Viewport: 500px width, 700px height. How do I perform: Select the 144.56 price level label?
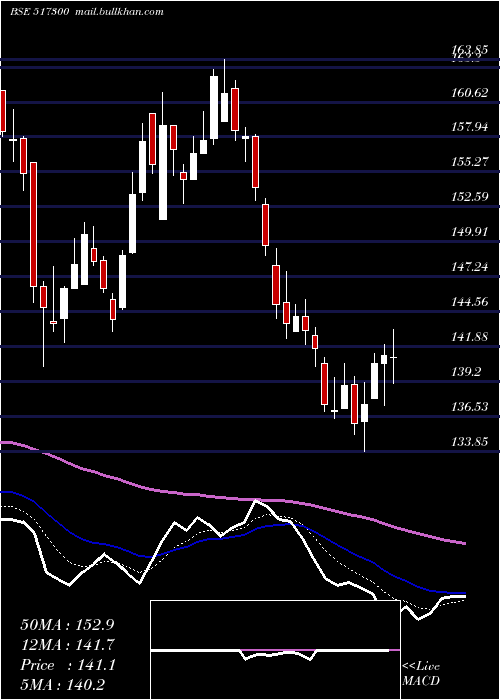[470, 302]
